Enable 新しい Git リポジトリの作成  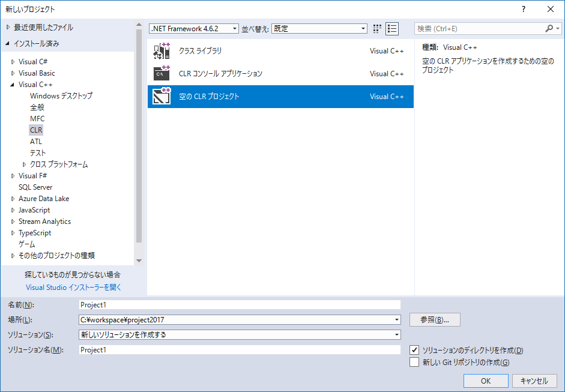415,362
